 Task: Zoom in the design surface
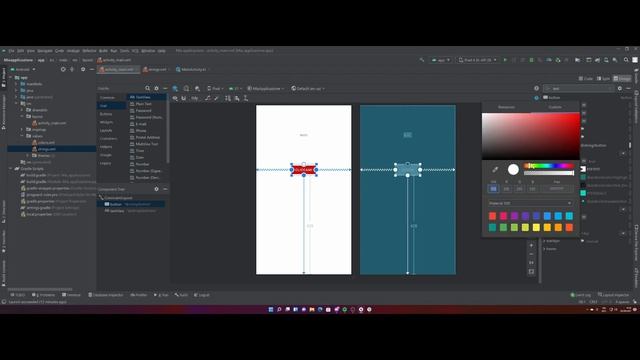pos(531,245)
